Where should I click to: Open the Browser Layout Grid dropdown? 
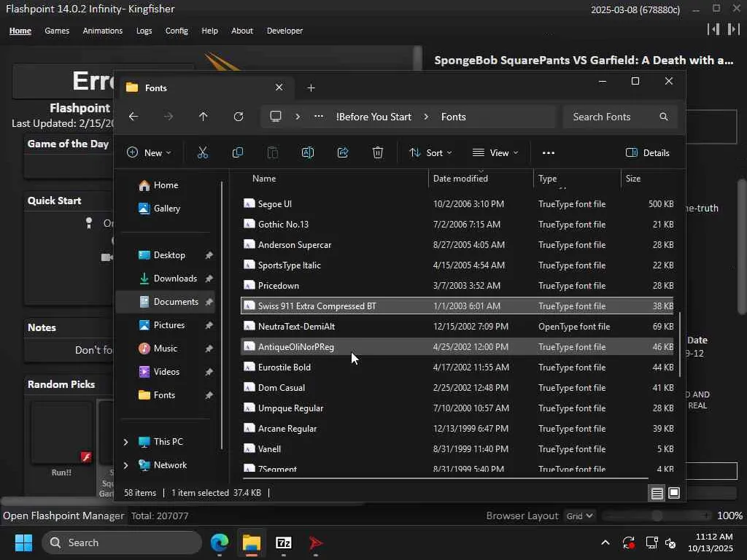(x=579, y=516)
